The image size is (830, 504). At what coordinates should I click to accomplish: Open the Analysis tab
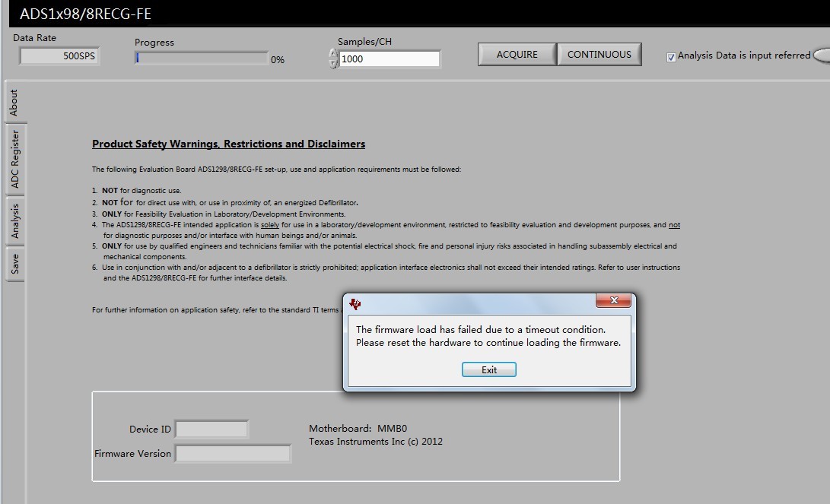[x=14, y=221]
